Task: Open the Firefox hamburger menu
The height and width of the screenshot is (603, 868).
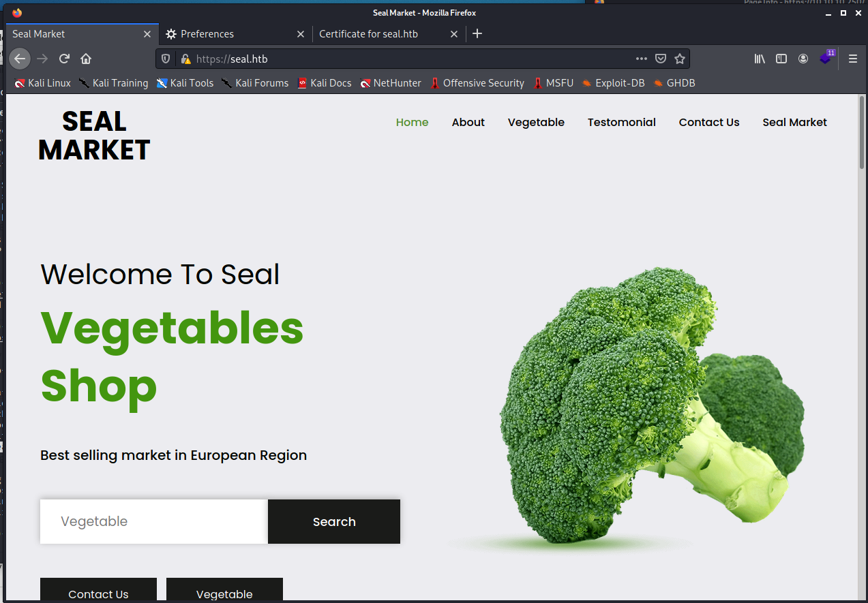Action: (852, 59)
